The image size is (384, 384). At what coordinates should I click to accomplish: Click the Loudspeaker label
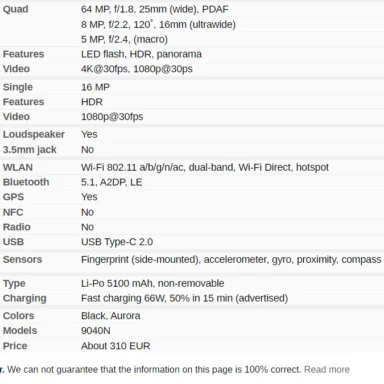(34, 134)
